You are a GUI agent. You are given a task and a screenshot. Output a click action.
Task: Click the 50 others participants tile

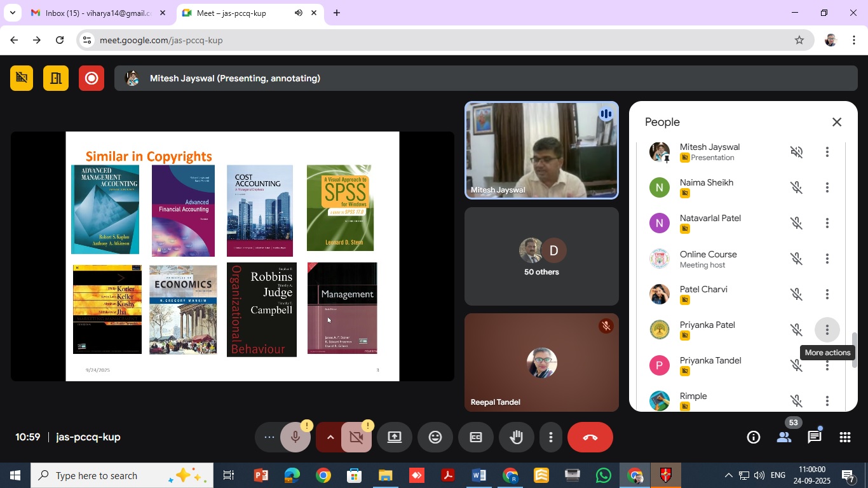[x=541, y=257]
